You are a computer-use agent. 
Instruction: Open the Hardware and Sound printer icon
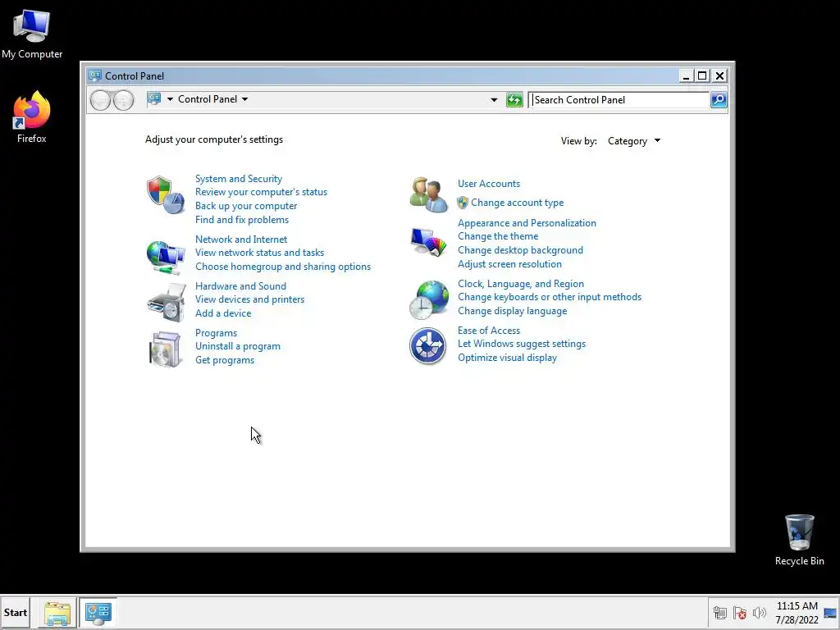(x=166, y=303)
